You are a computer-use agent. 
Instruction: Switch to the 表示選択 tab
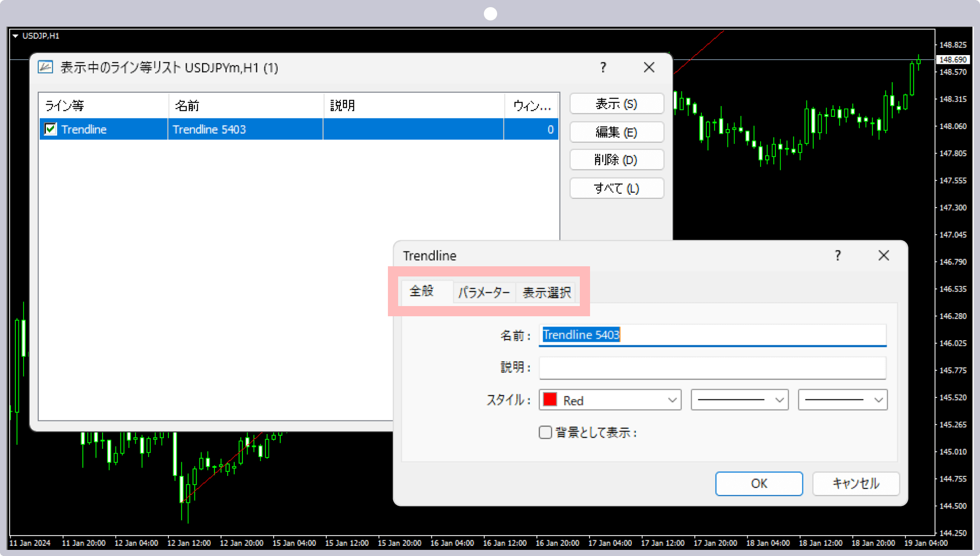[x=546, y=293]
